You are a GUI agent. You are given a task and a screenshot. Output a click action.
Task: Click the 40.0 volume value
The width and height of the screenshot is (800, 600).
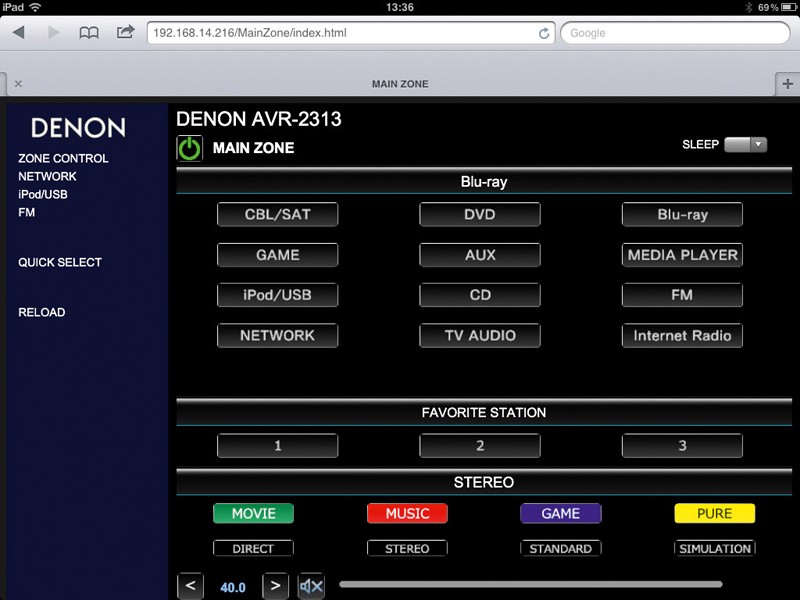pyautogui.click(x=233, y=588)
